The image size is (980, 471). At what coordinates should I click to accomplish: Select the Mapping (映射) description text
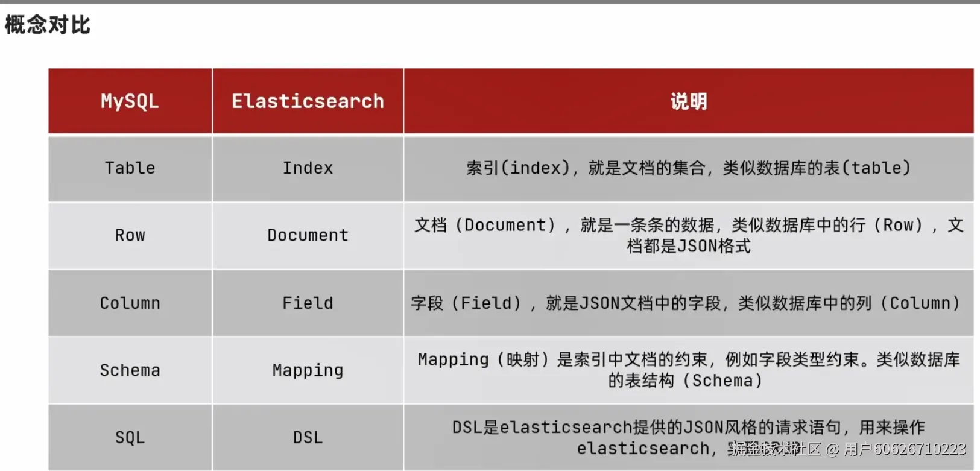pyautogui.click(x=689, y=370)
